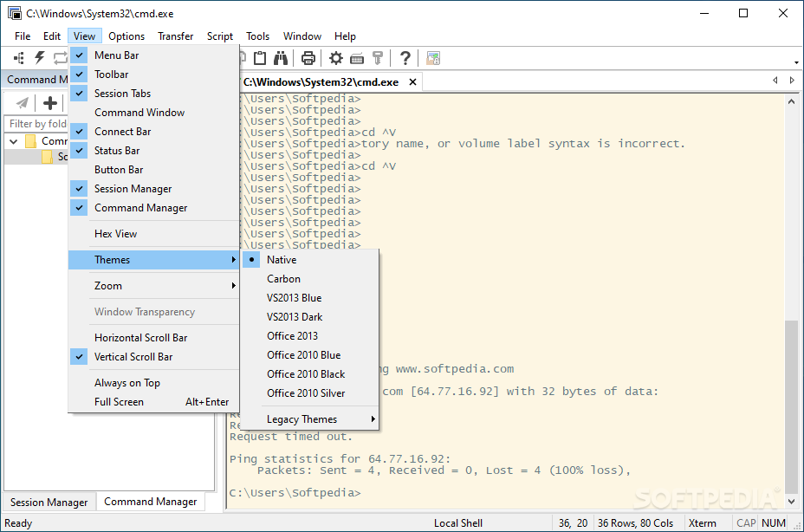Select the cmd.exe session tab

point(321,82)
